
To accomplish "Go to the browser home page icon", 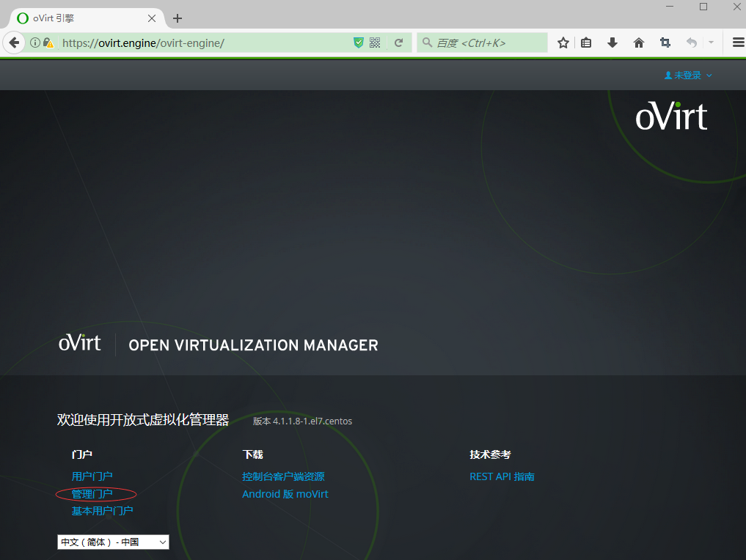I will point(639,43).
